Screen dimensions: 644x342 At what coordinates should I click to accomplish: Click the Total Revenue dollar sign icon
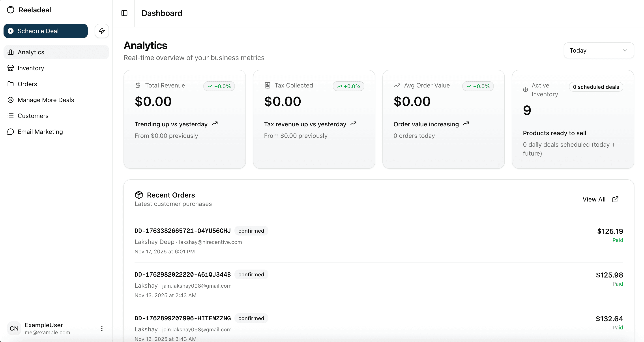click(x=138, y=85)
